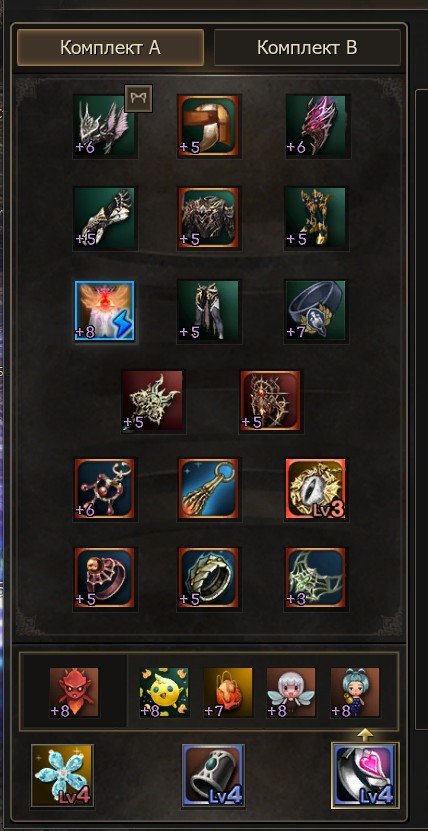Select the golden boots +5 slot
This screenshot has width=428, height=831.
tap(317, 218)
